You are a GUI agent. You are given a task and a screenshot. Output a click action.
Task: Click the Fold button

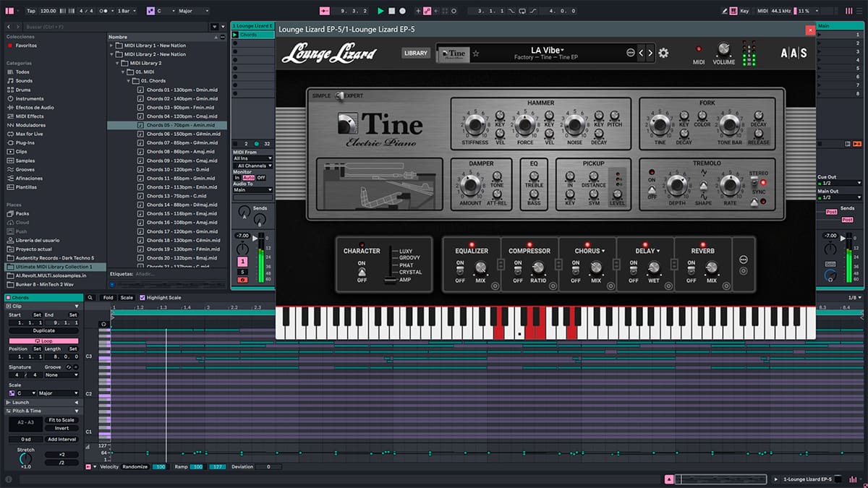coord(108,297)
